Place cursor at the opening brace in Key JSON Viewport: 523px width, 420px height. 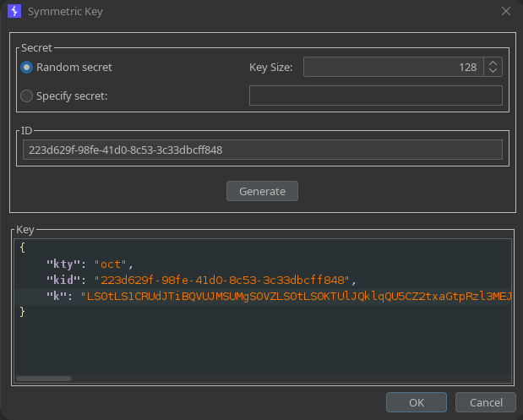(24, 248)
